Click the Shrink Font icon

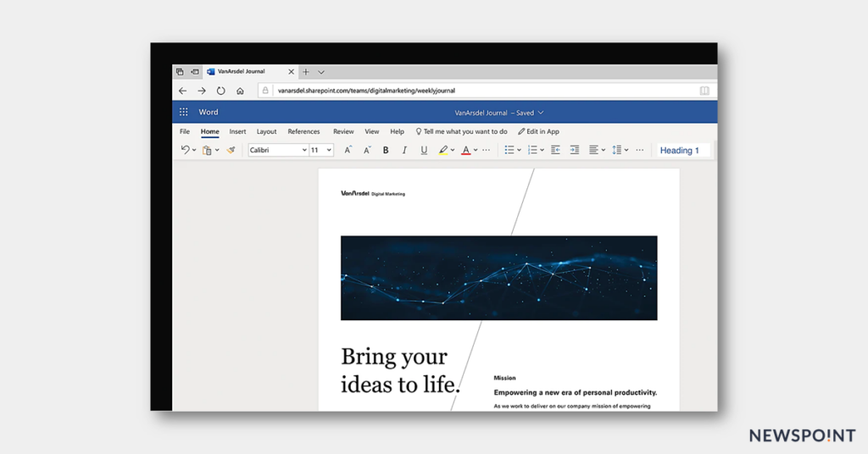[366, 150]
